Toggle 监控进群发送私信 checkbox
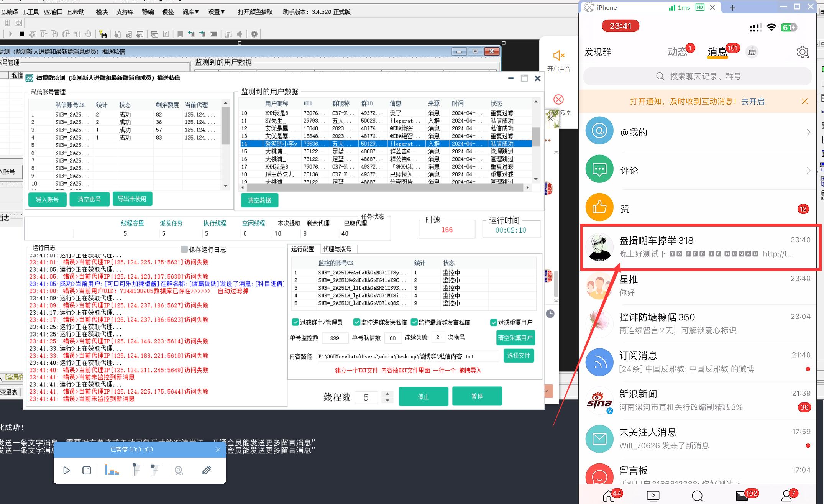This screenshot has height=504, width=824. coord(357,322)
